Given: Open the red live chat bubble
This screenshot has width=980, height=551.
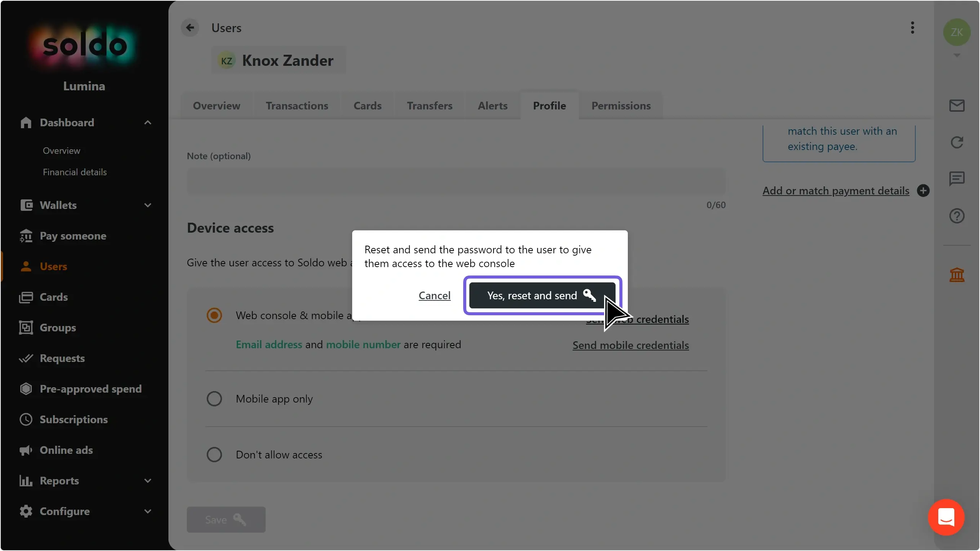Looking at the screenshot, I should 946,517.
